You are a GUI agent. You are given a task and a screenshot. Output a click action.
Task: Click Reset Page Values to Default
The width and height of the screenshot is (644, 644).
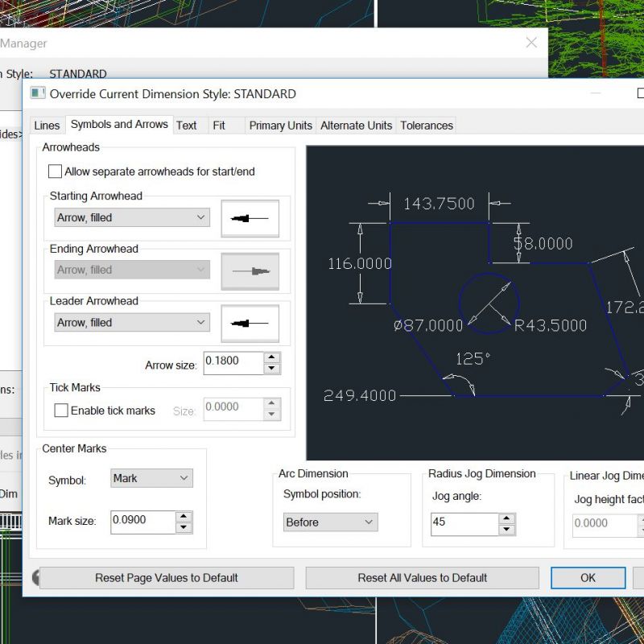167,577
